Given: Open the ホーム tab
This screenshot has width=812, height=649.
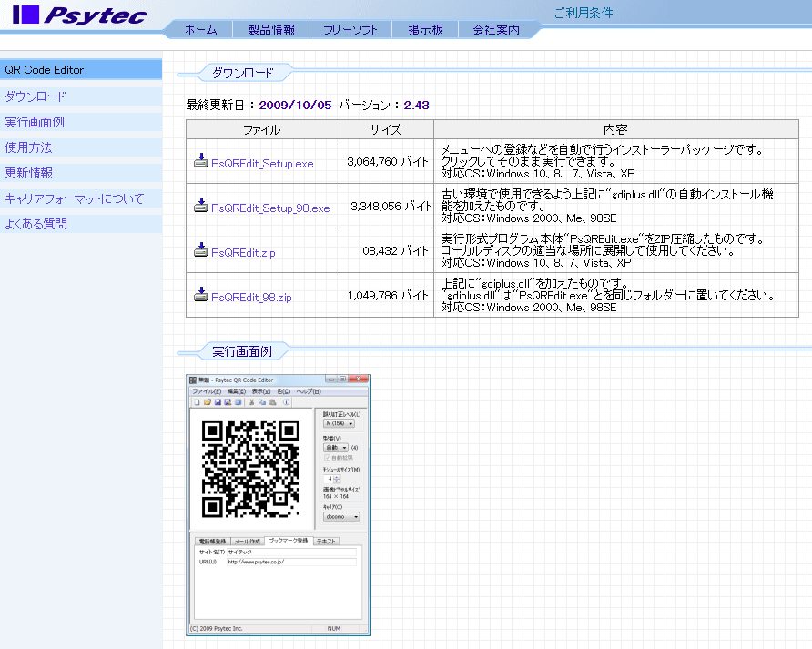Looking at the screenshot, I should [201, 30].
